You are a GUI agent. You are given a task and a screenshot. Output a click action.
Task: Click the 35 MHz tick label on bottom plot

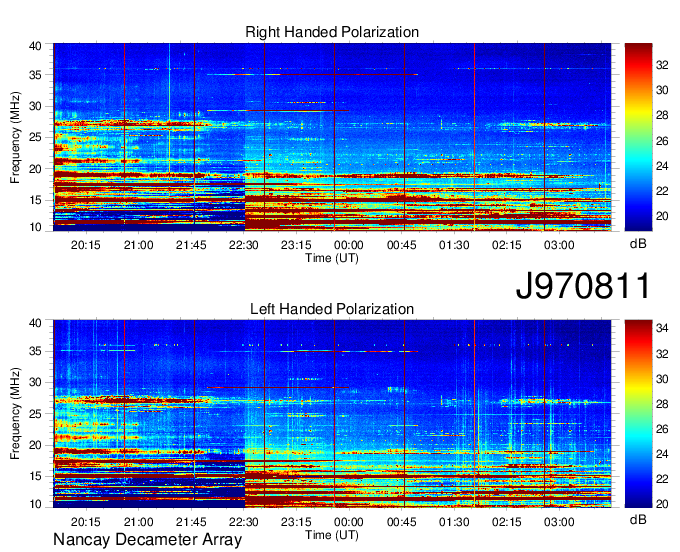coord(35,351)
